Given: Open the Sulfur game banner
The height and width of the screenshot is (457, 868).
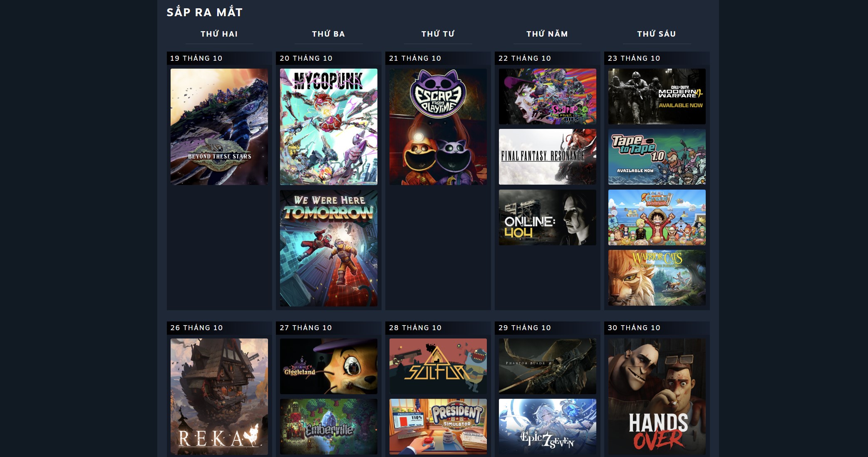Looking at the screenshot, I should click(438, 366).
